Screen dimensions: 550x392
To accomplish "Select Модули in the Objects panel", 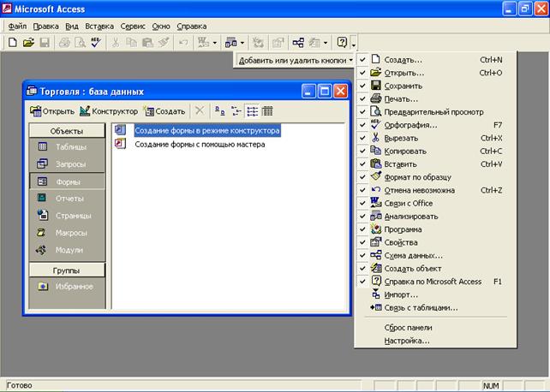I will coord(69,250).
